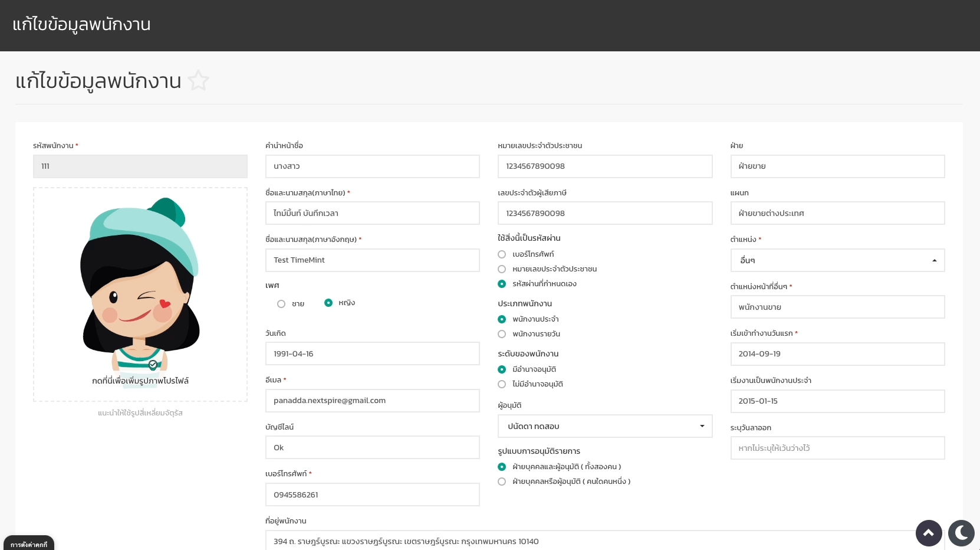The image size is (980, 550).
Task: Click the ที่อยู่พนักงาน address field
Action: [x=590, y=541]
